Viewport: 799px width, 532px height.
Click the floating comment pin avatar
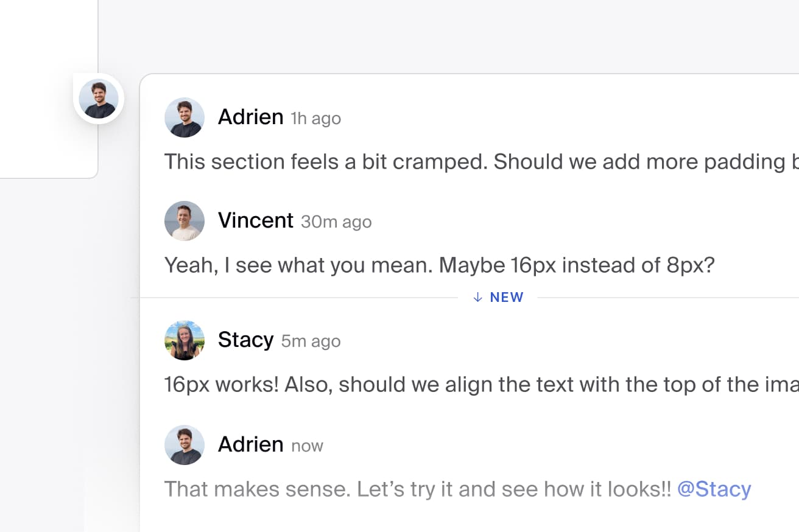[99, 99]
